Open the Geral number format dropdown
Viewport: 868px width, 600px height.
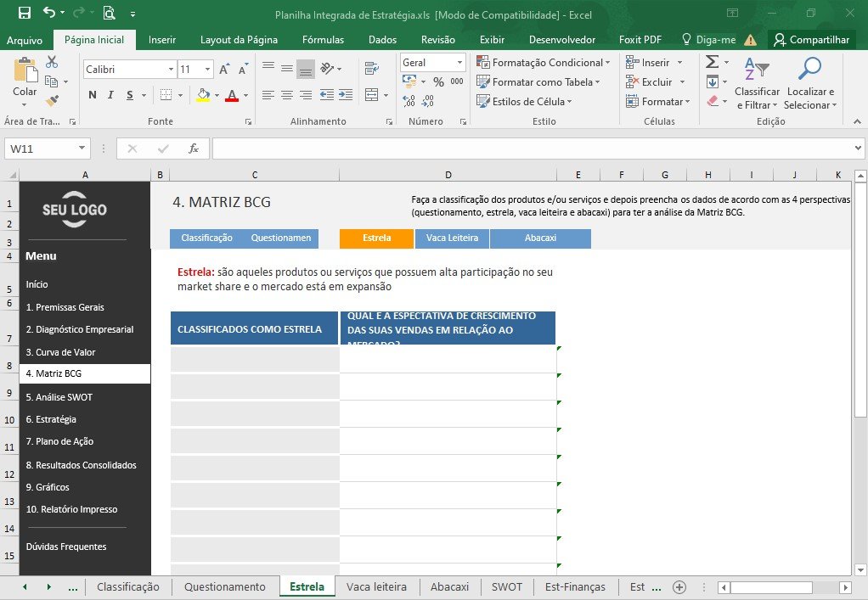pyautogui.click(x=460, y=63)
